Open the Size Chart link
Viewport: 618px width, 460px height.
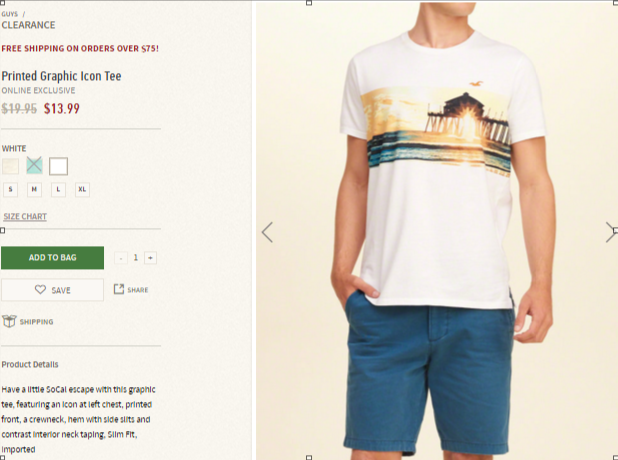pos(25,216)
